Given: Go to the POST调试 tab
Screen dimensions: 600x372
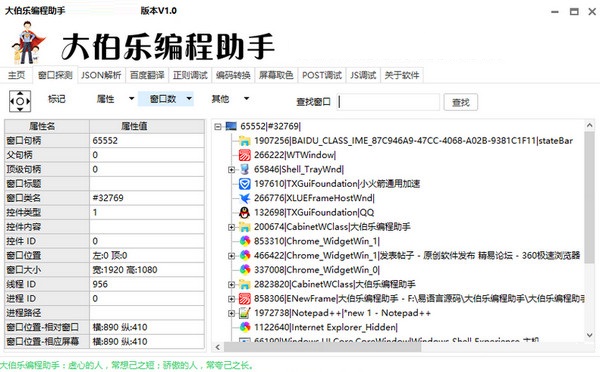Looking at the screenshot, I should point(322,75).
